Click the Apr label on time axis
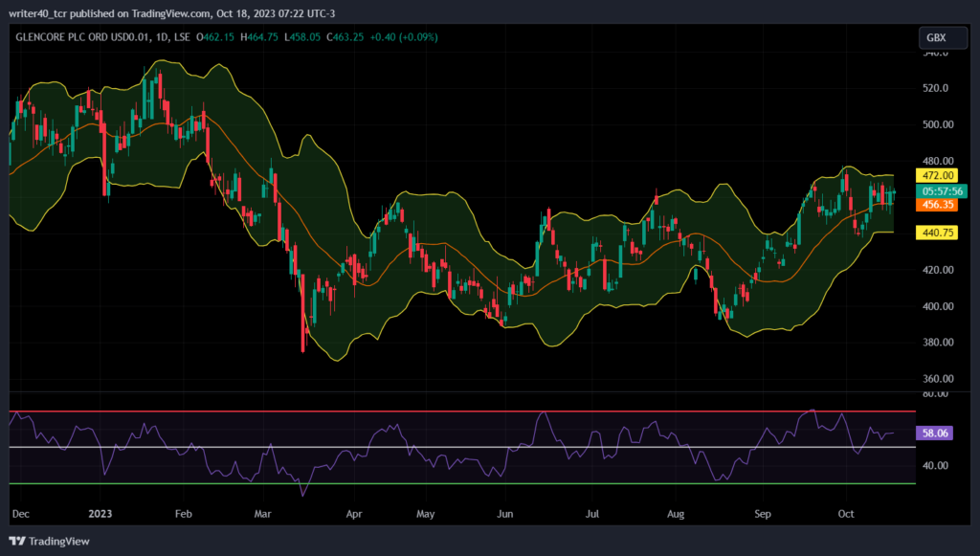The image size is (980, 556). pyautogui.click(x=354, y=514)
